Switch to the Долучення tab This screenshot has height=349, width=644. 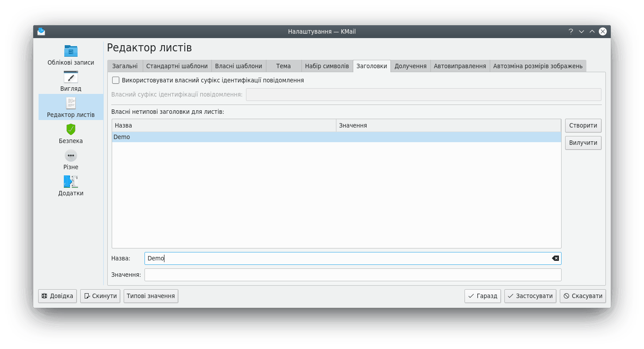point(410,66)
